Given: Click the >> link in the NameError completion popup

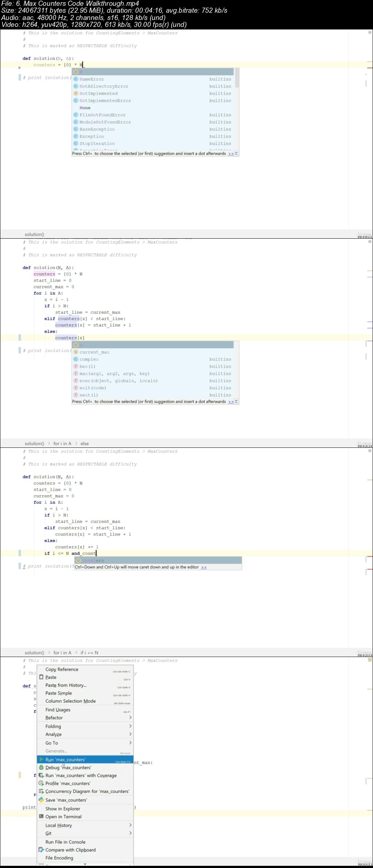Looking at the screenshot, I should 231,154.
